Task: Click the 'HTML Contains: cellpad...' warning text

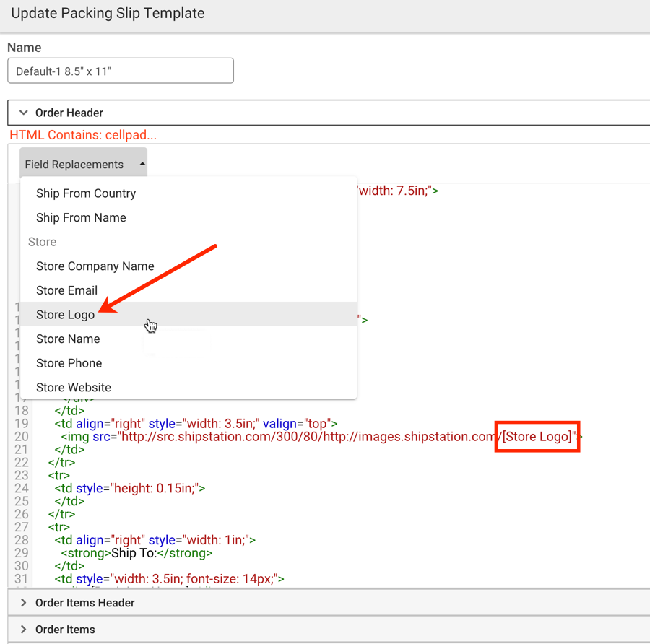Action: point(83,135)
